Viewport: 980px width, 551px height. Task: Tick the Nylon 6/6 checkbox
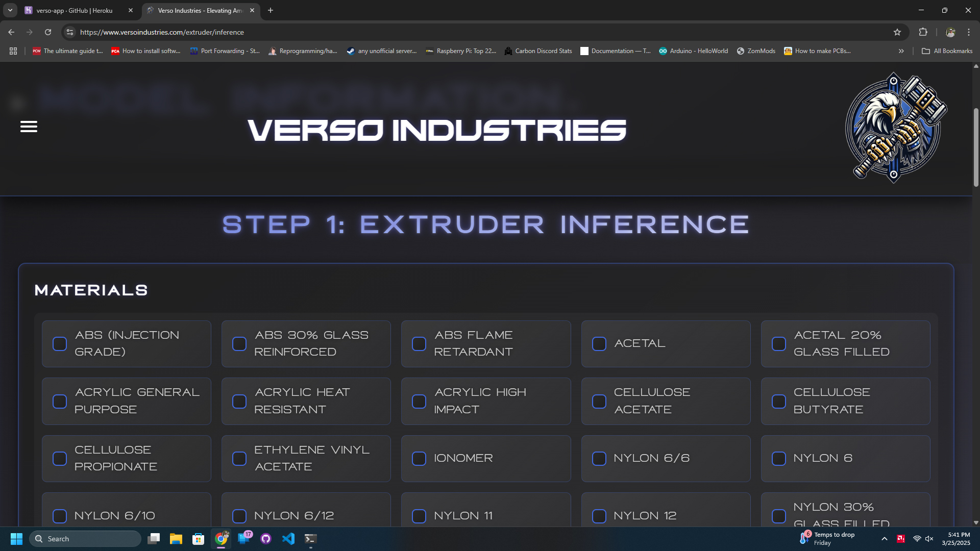pos(599,459)
